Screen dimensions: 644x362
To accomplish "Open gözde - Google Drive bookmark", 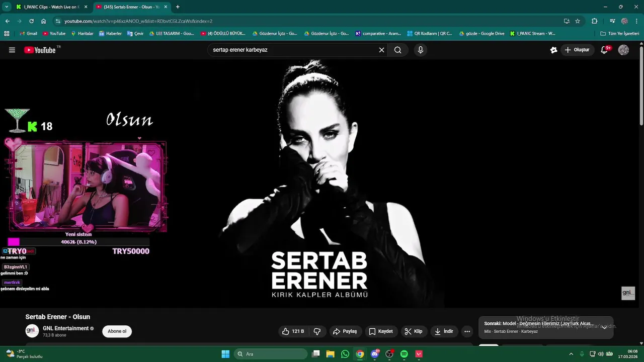I will point(481,34).
